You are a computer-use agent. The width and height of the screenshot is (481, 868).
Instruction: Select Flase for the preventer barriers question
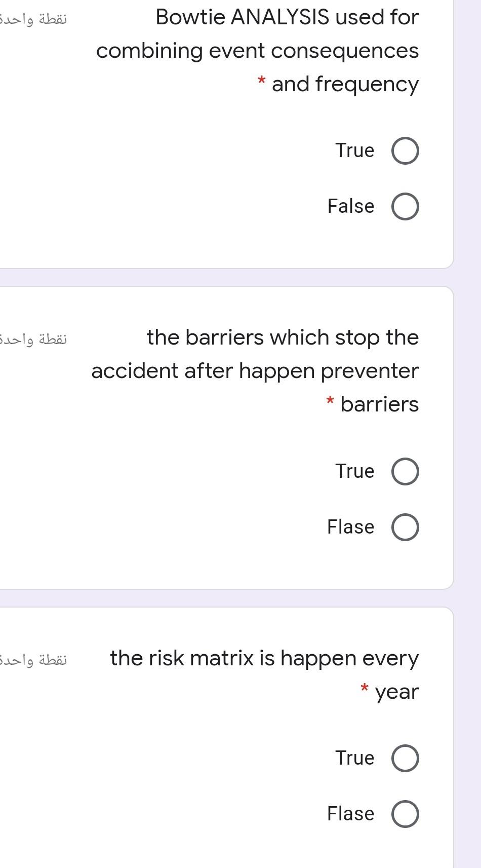point(405,527)
